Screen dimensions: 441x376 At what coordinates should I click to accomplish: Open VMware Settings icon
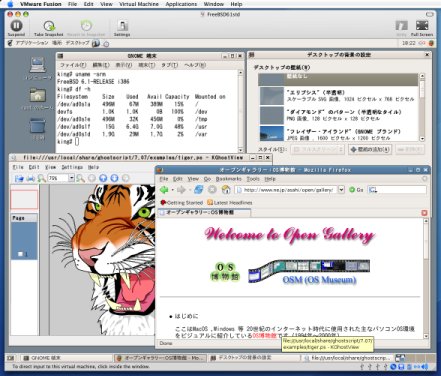122,28
